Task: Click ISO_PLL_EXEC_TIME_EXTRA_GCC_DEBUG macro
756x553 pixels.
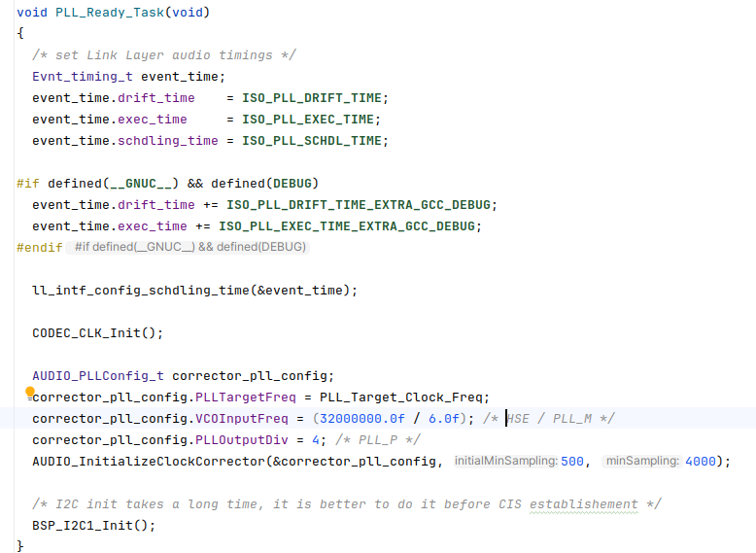Action: coord(347,225)
